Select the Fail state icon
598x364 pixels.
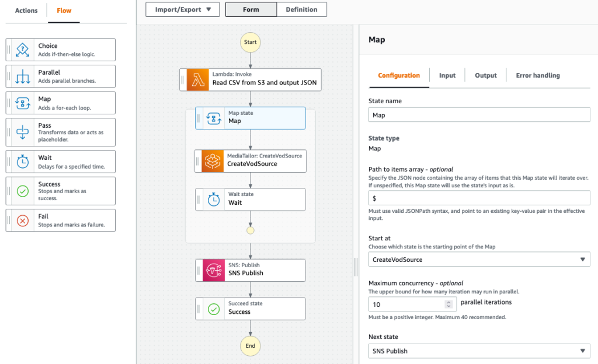point(22,220)
